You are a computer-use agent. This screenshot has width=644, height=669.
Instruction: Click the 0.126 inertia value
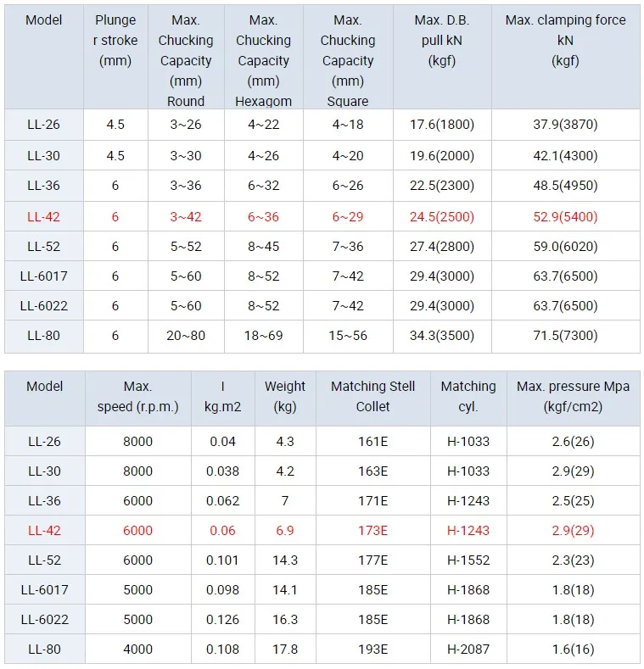point(222,619)
